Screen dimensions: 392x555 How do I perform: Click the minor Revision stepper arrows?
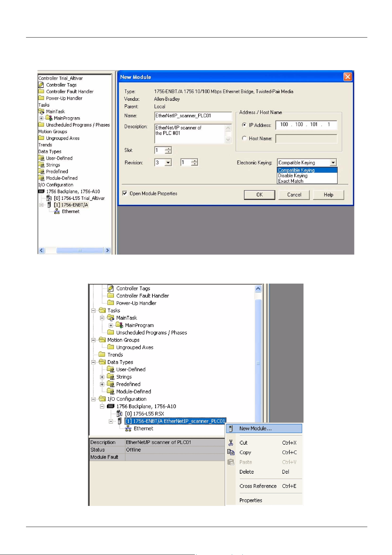pyautogui.click(x=195, y=162)
